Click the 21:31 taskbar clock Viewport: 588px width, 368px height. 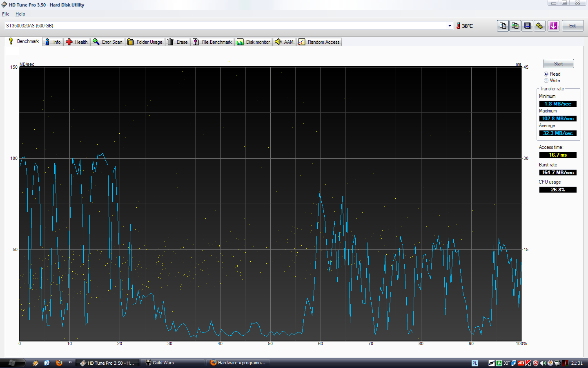577,363
